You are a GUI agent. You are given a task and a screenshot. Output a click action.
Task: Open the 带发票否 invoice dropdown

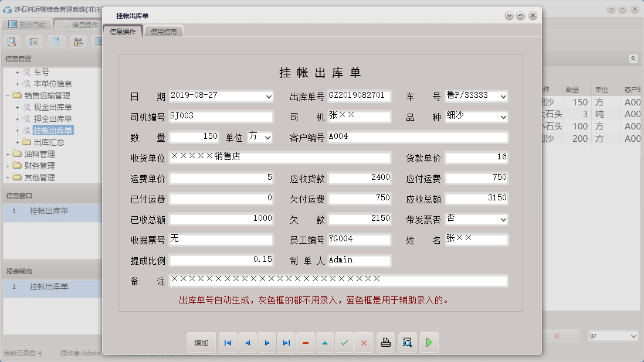point(503,220)
